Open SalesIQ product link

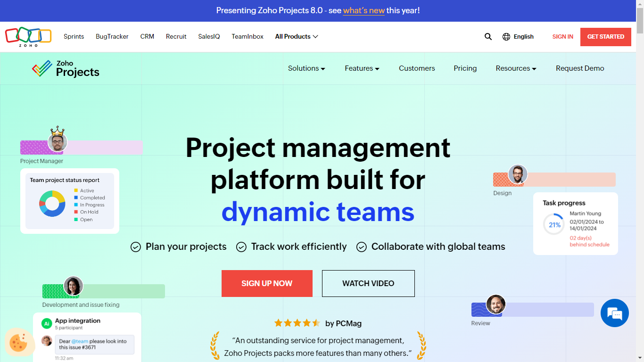[209, 36]
